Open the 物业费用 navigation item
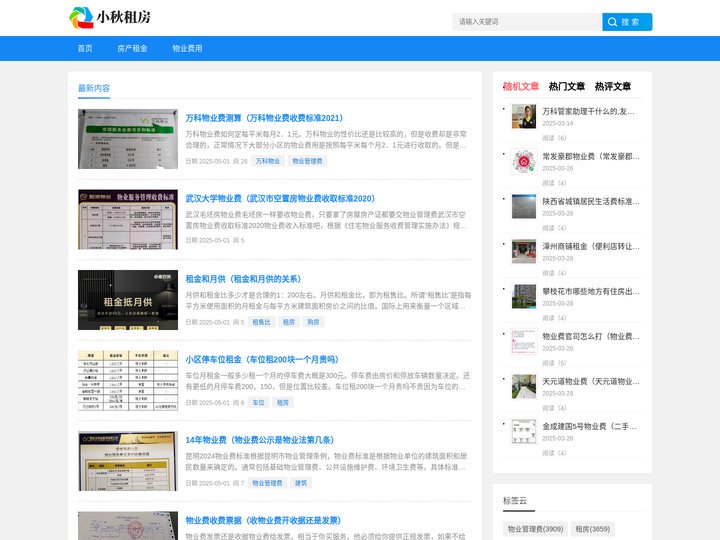This screenshot has height=540, width=720. click(x=187, y=48)
